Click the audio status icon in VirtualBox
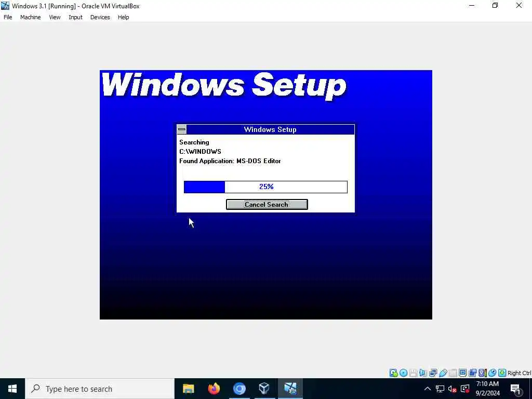This screenshot has height=399, width=532. tap(423, 373)
